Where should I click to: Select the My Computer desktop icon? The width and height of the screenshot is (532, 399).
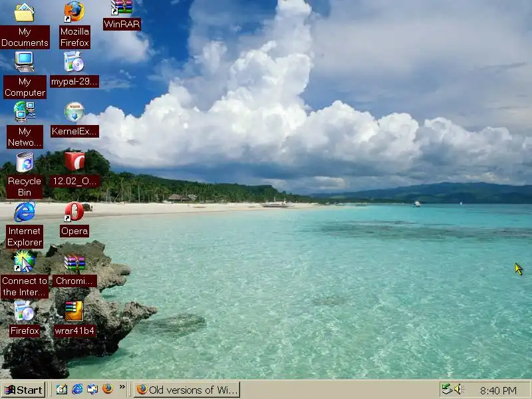25,62
